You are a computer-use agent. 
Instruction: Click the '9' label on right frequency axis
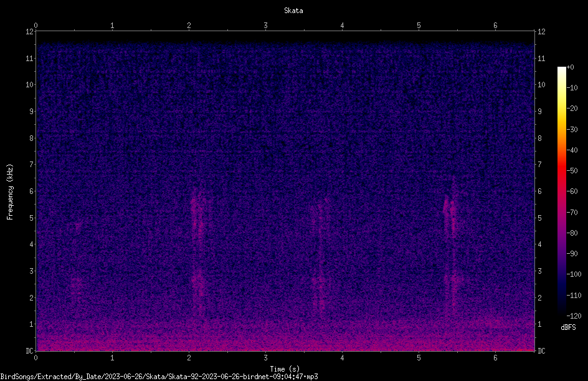(539, 112)
